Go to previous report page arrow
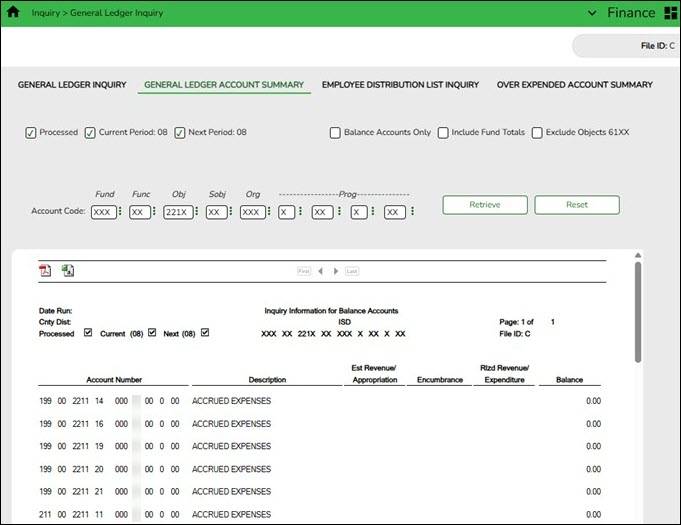The image size is (681, 525). (x=320, y=271)
